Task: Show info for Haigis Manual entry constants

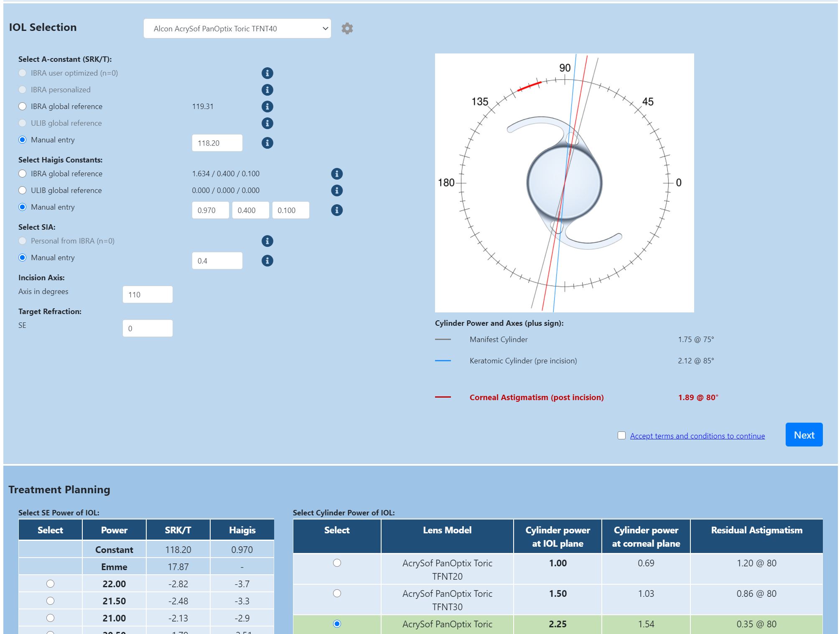Action: point(337,210)
